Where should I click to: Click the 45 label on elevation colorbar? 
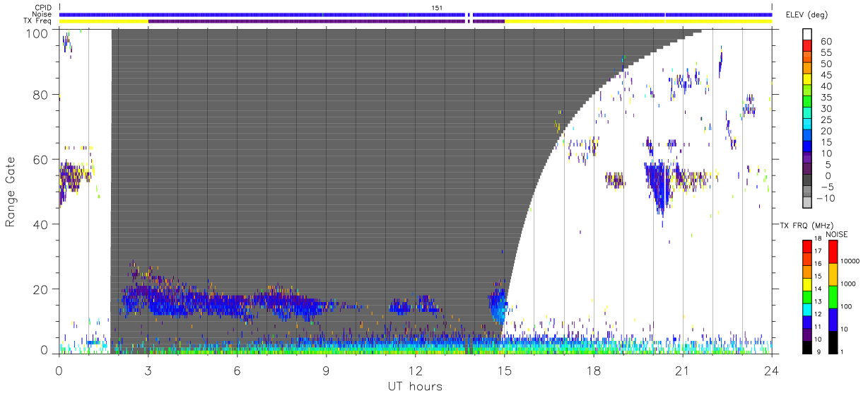click(826, 76)
